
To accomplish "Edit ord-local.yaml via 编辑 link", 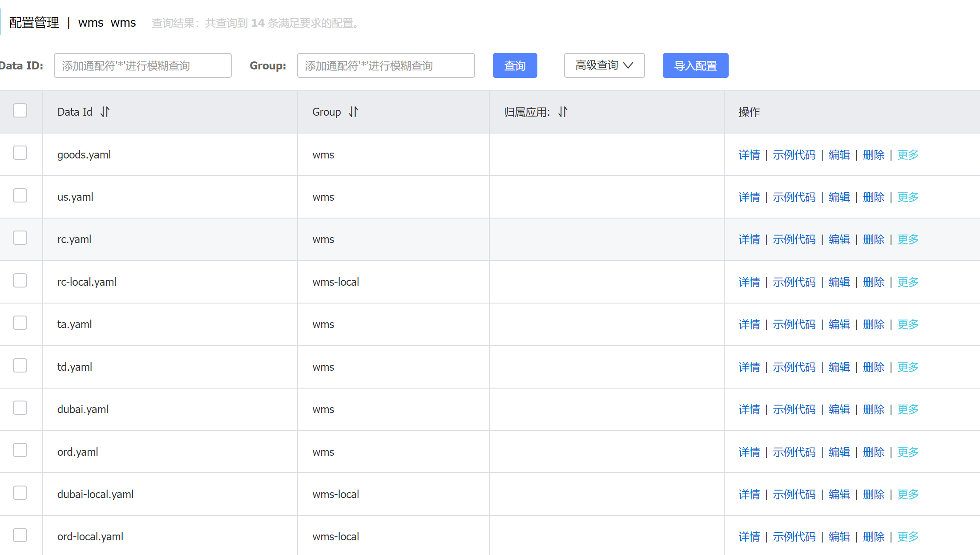I will 839,537.
